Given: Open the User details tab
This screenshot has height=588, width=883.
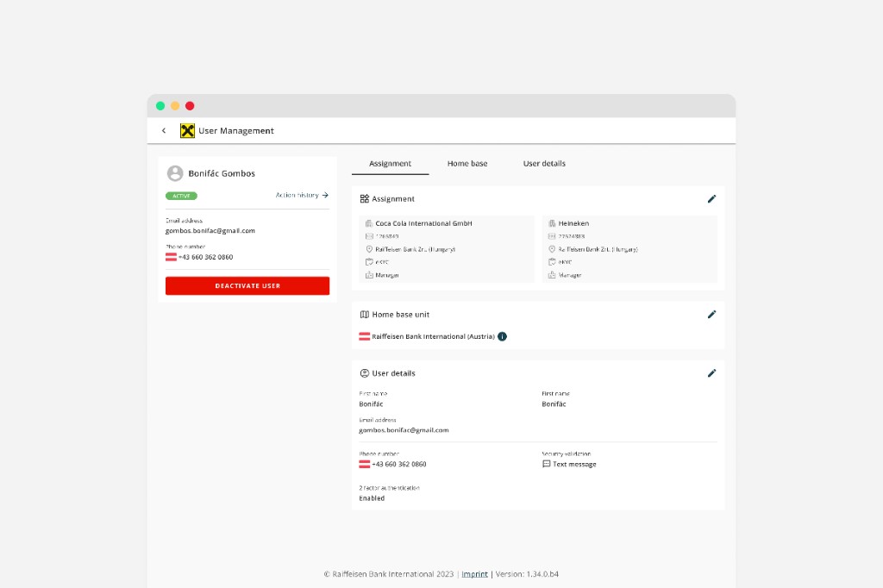Looking at the screenshot, I should click(x=544, y=163).
